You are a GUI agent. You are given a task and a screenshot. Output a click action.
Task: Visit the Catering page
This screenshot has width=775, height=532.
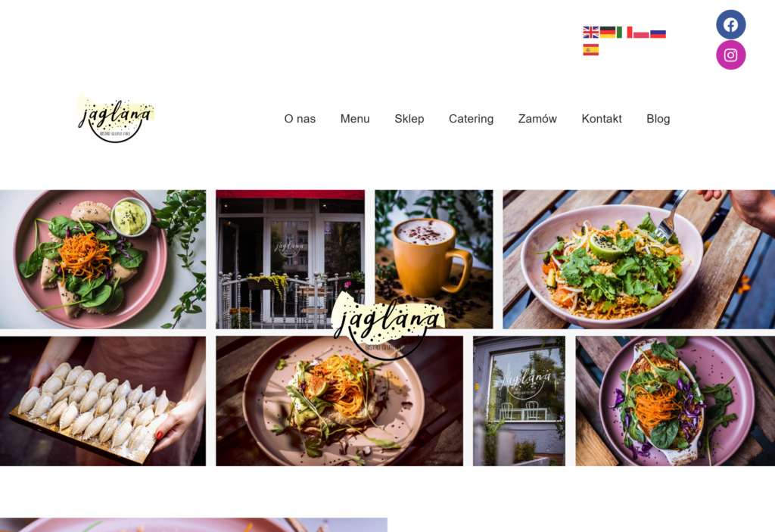[471, 119]
